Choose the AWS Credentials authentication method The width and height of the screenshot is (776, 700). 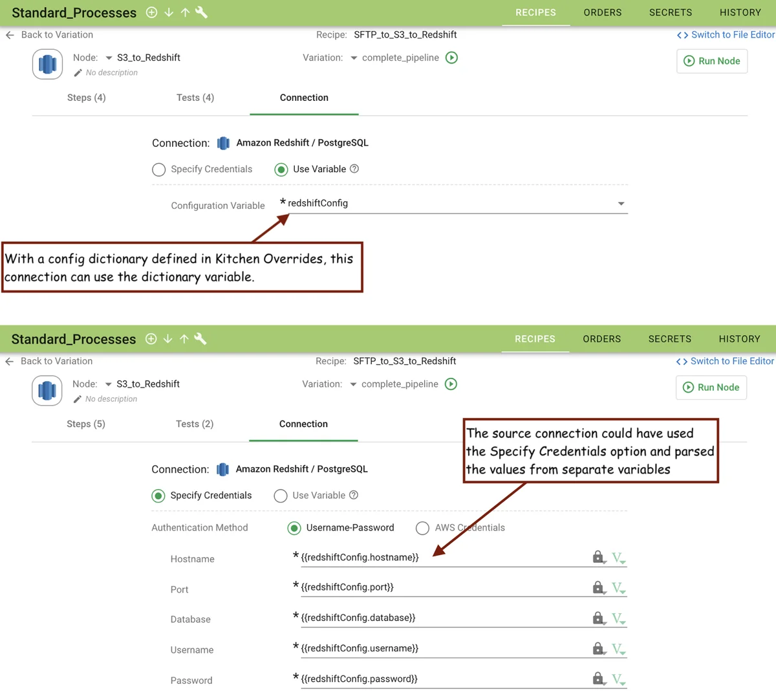pos(422,529)
